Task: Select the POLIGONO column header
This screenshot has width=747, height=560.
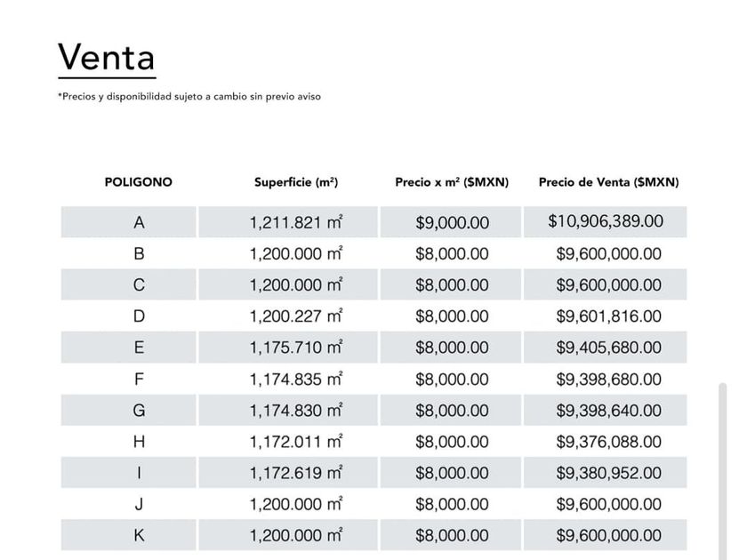Action: coord(139,182)
